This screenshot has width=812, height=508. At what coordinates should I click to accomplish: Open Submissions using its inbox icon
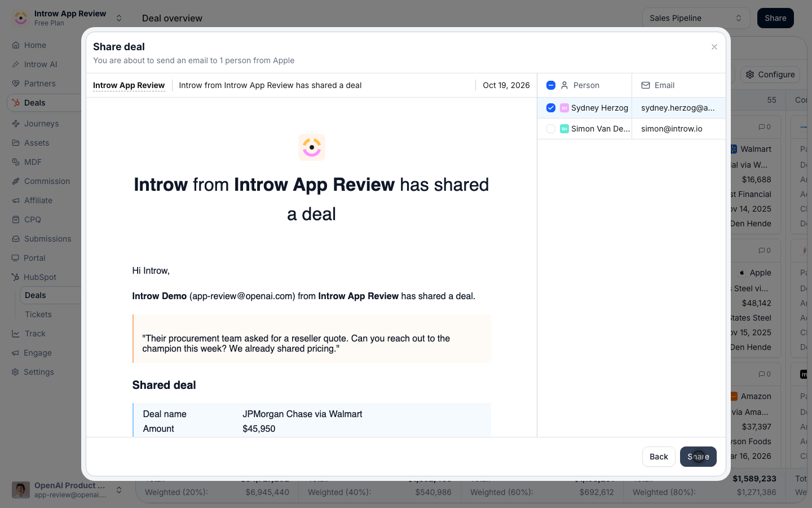[x=16, y=239]
